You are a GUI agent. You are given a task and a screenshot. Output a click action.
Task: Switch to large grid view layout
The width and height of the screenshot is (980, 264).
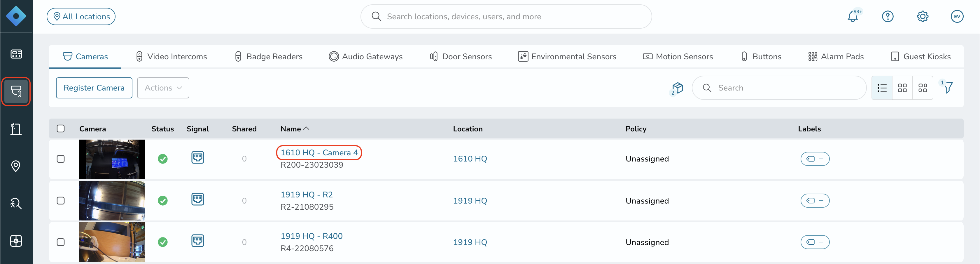tap(923, 88)
